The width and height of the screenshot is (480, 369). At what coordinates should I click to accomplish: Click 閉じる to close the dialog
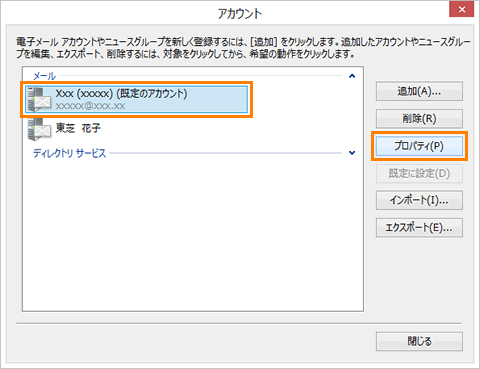coord(419,341)
